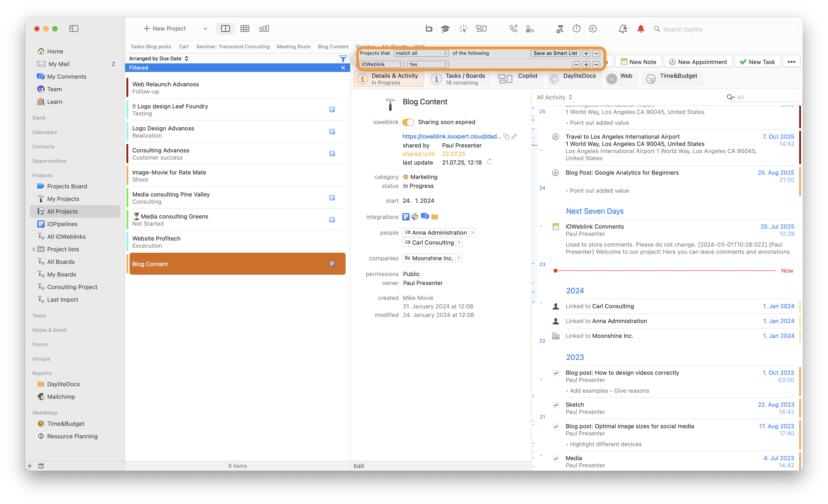Viewport: 828px width, 504px height.
Task: Open board icon for Consulting Advanoss
Action: (x=332, y=154)
